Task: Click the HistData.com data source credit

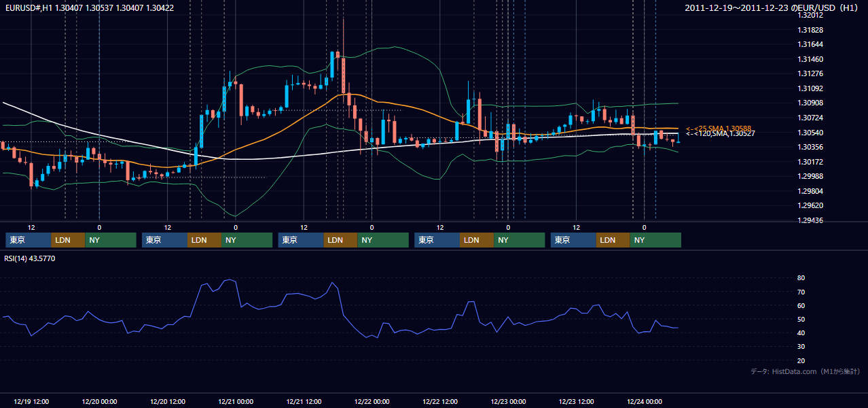Action: 806,372
